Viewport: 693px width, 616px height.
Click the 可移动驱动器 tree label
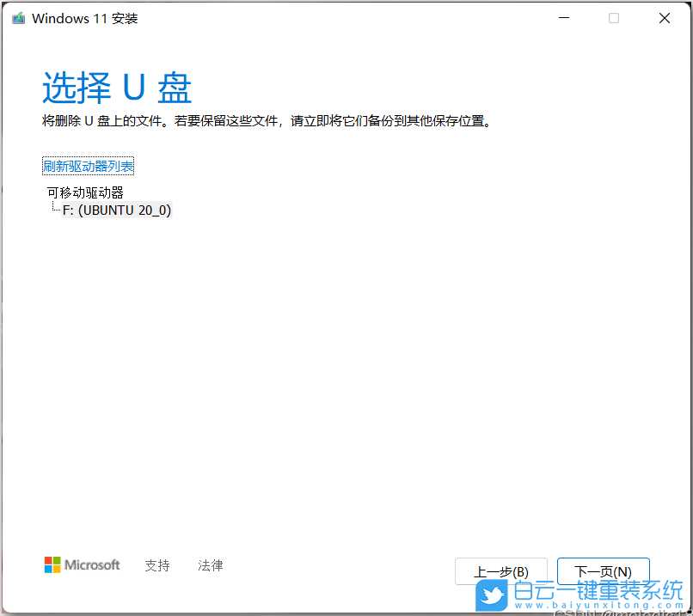coord(85,192)
